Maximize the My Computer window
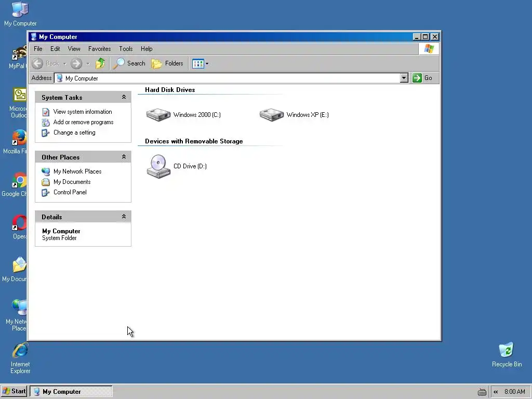Screen dimensions: 532x399 [x=425, y=37]
